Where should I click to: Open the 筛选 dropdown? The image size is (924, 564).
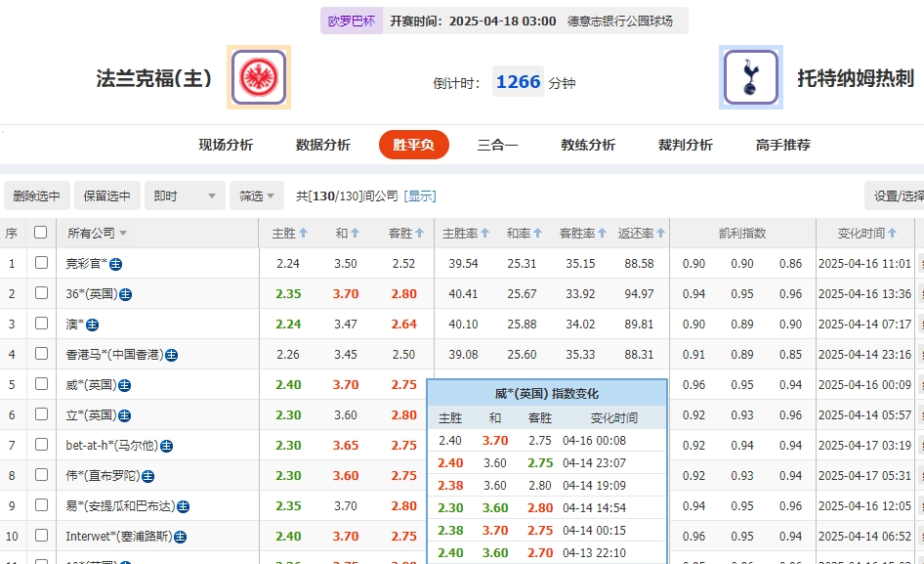point(256,195)
